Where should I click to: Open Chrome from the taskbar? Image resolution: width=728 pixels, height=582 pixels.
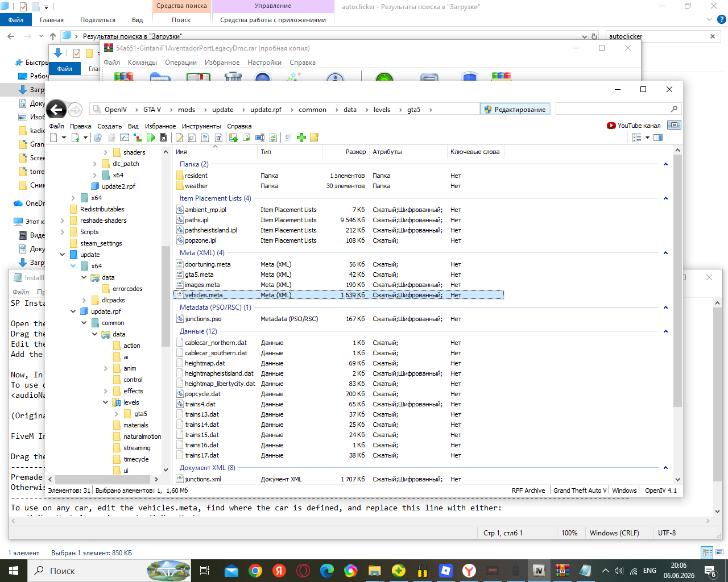tap(255, 571)
